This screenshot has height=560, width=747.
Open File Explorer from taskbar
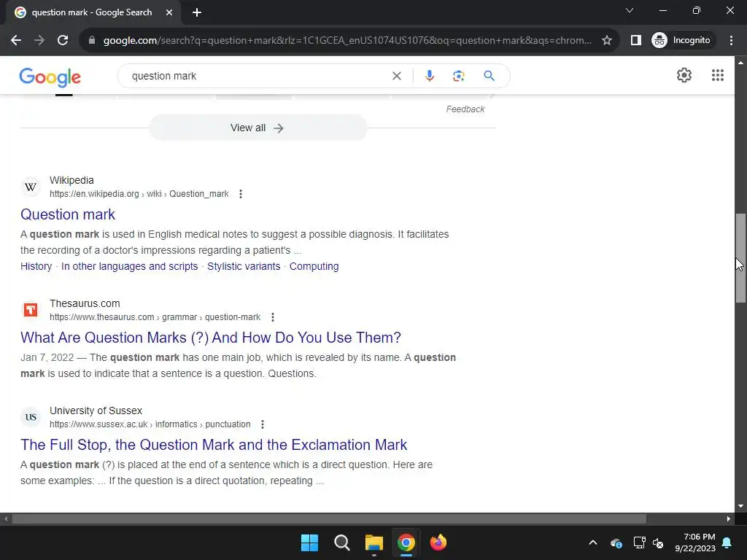tap(374, 542)
